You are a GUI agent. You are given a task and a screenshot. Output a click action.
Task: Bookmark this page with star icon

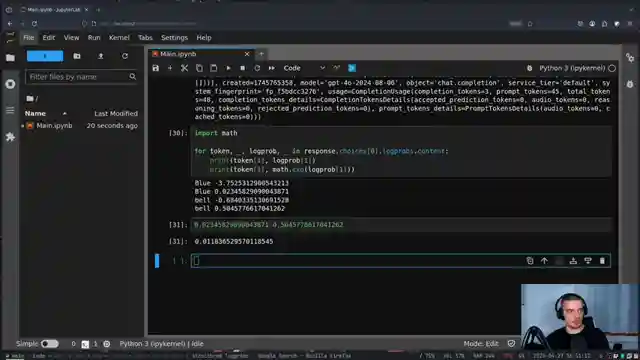click(530, 24)
